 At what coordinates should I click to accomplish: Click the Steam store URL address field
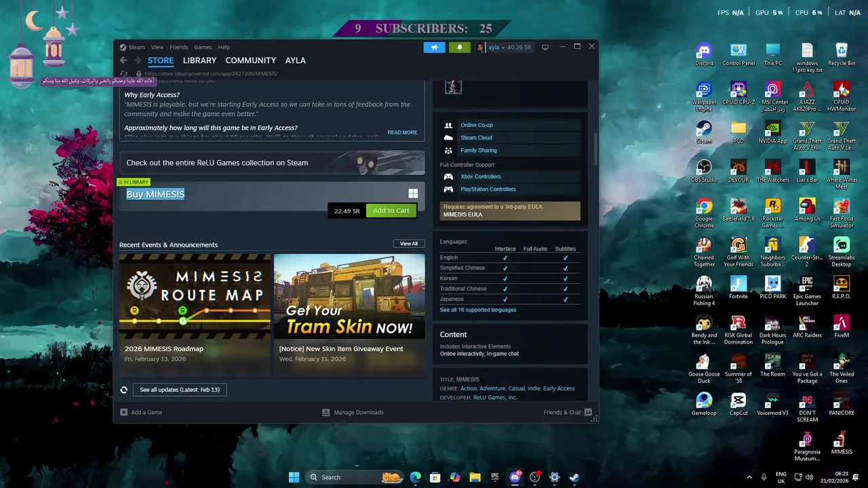click(x=210, y=73)
